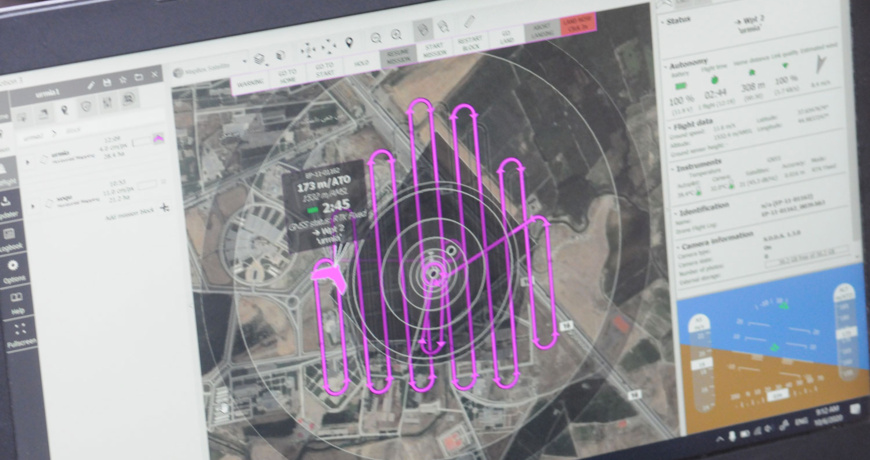The width and height of the screenshot is (870, 460).
Task: Open Options gear in sidebar
Action: click(13, 271)
